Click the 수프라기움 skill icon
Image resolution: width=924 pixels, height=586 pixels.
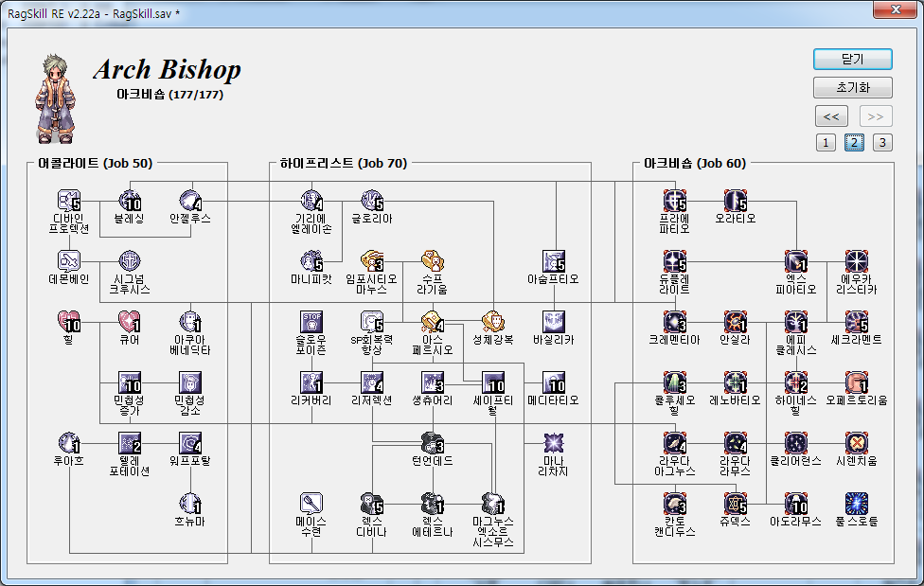click(434, 261)
